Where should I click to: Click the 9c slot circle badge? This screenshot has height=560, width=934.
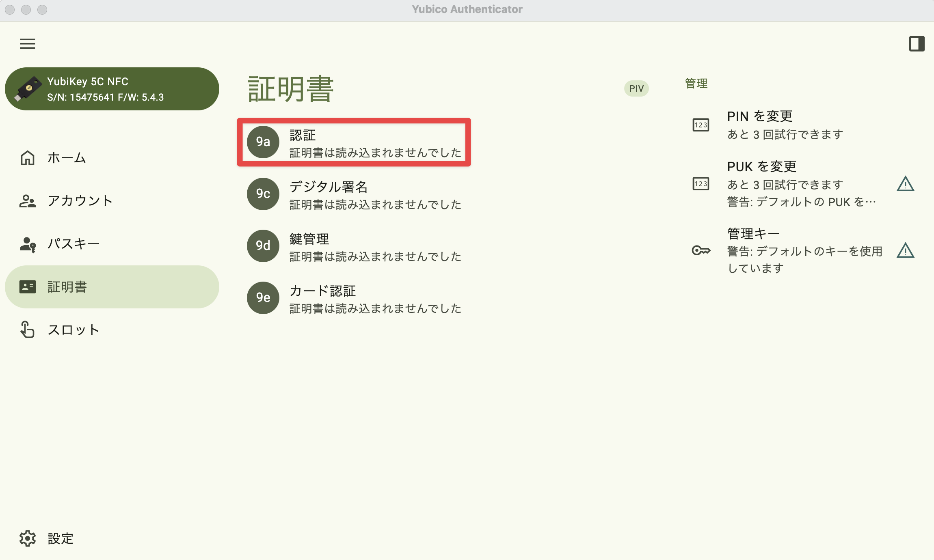[263, 194]
